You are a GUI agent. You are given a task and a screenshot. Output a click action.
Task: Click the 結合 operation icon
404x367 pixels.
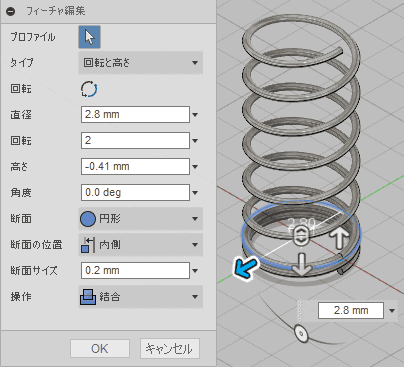coord(88,297)
